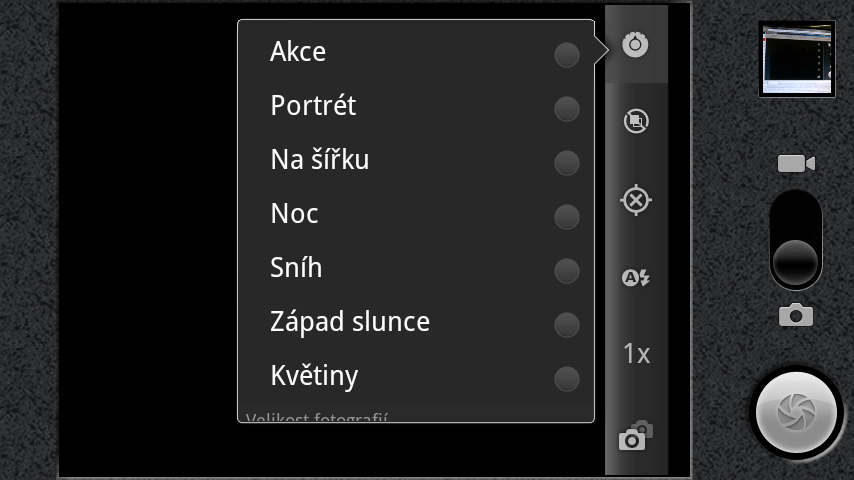Tap the still photo camera icon
The image size is (854, 480).
(x=796, y=315)
